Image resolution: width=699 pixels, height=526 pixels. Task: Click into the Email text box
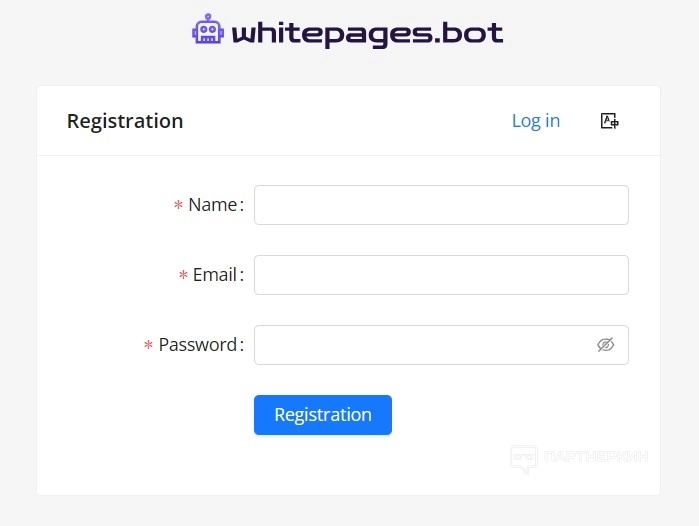coord(440,275)
